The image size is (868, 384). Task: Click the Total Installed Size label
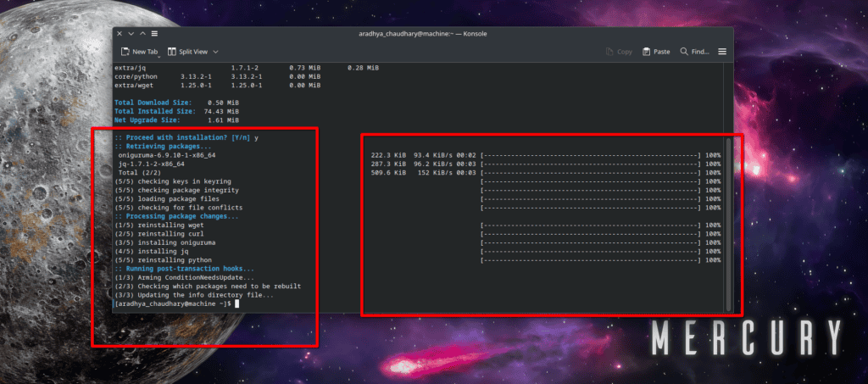(x=155, y=111)
